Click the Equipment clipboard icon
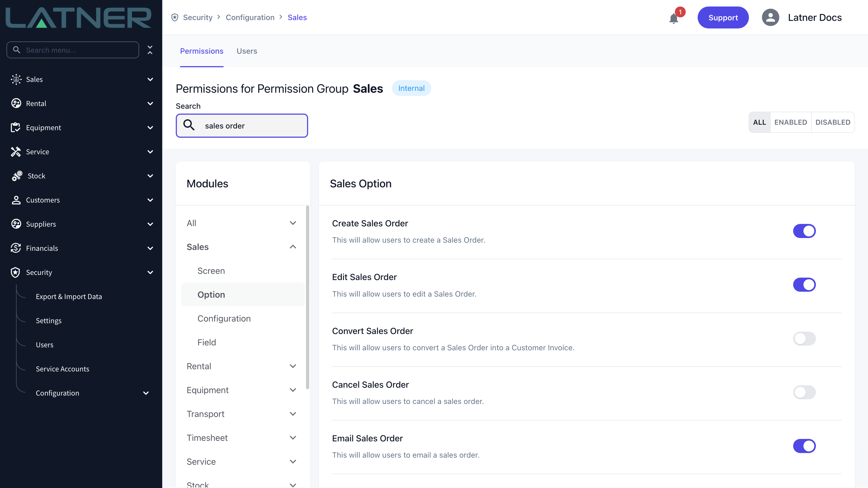The image size is (868, 488). (16, 128)
